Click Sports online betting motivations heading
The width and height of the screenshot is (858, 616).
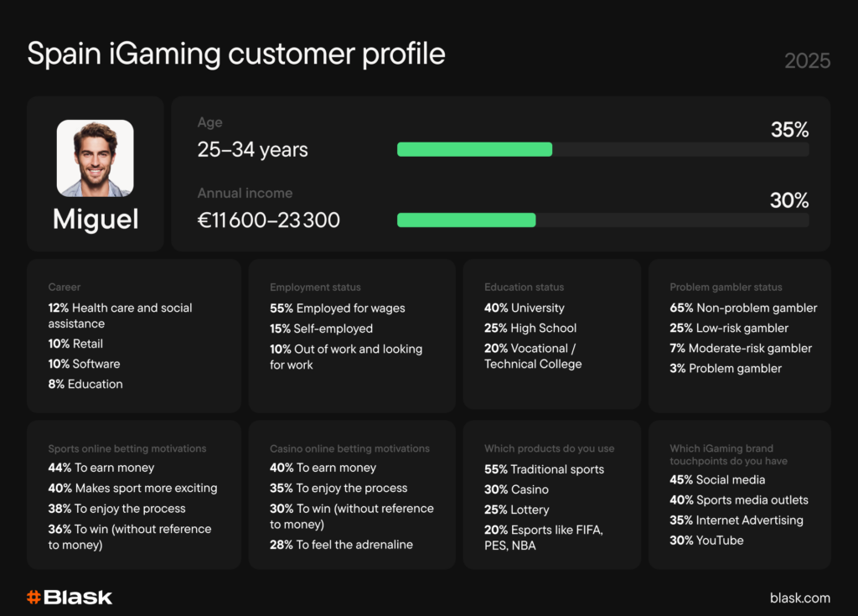tap(127, 448)
